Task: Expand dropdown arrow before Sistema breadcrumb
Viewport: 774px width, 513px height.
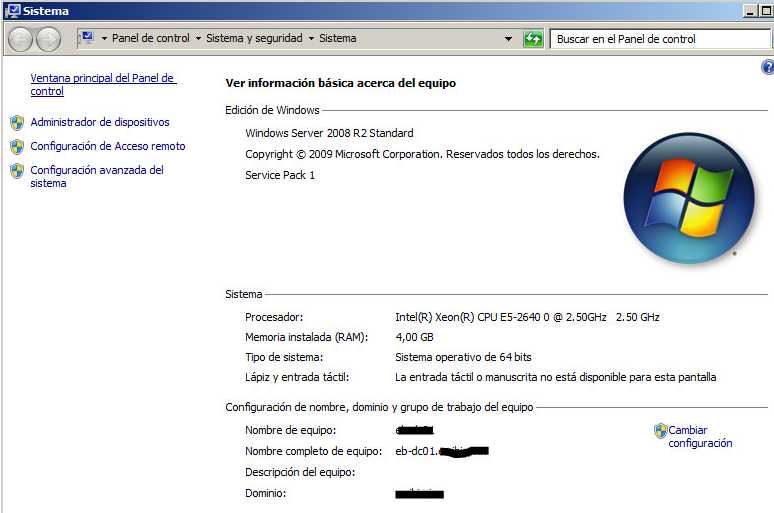Action: pos(311,39)
